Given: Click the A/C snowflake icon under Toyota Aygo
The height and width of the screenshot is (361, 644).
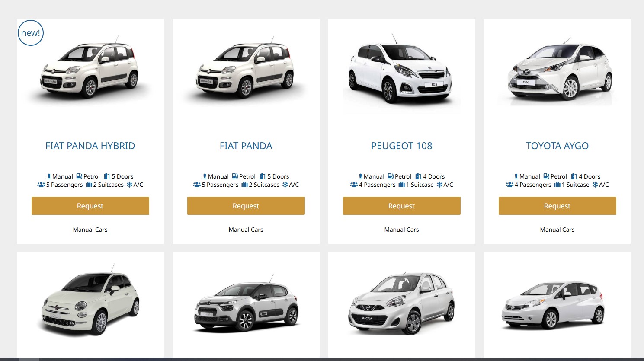Looking at the screenshot, I should pyautogui.click(x=595, y=185).
